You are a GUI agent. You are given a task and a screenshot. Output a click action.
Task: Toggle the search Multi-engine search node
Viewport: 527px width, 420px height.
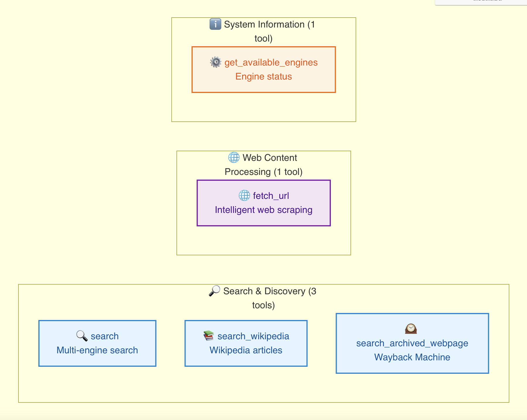pos(97,343)
